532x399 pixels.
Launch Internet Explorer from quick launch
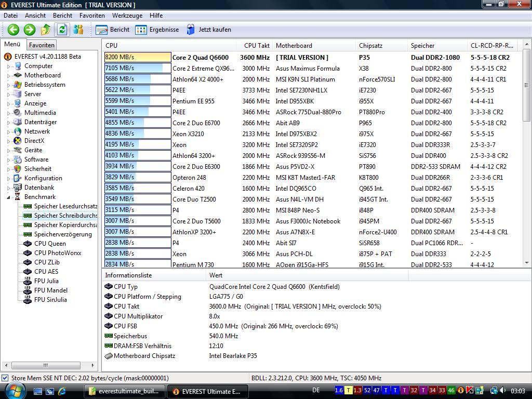(62, 391)
